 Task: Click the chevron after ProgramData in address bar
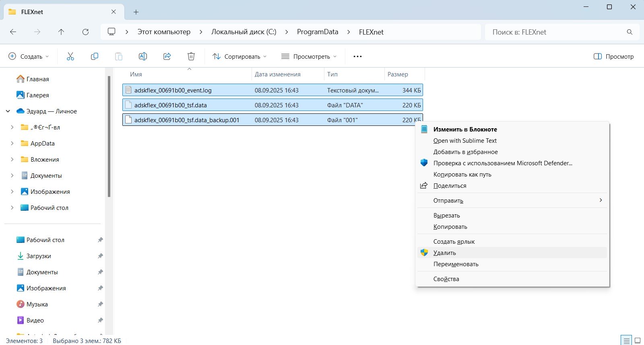pos(349,32)
